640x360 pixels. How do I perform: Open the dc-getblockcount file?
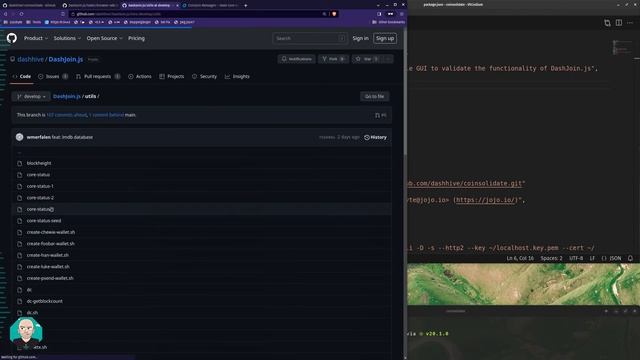44,301
